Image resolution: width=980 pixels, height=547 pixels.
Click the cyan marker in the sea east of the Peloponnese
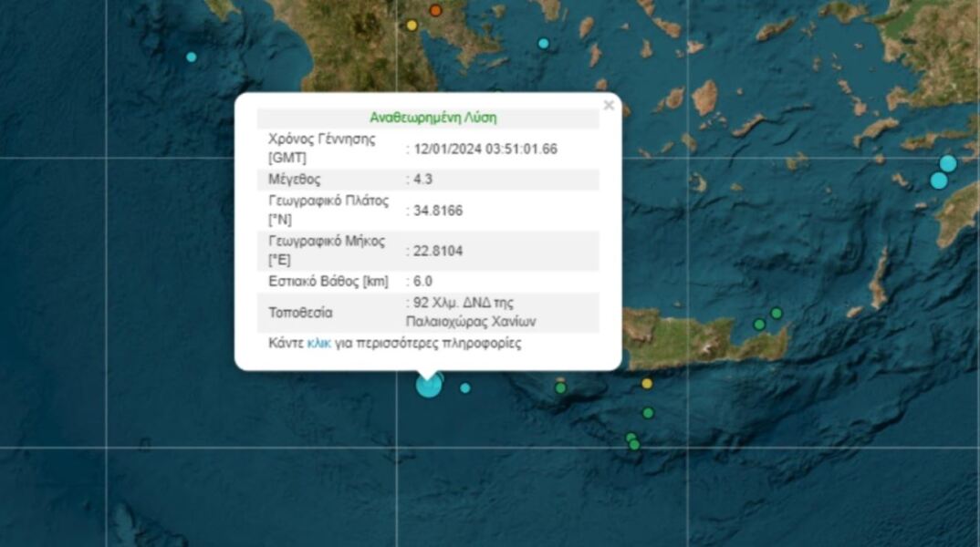coord(544,43)
